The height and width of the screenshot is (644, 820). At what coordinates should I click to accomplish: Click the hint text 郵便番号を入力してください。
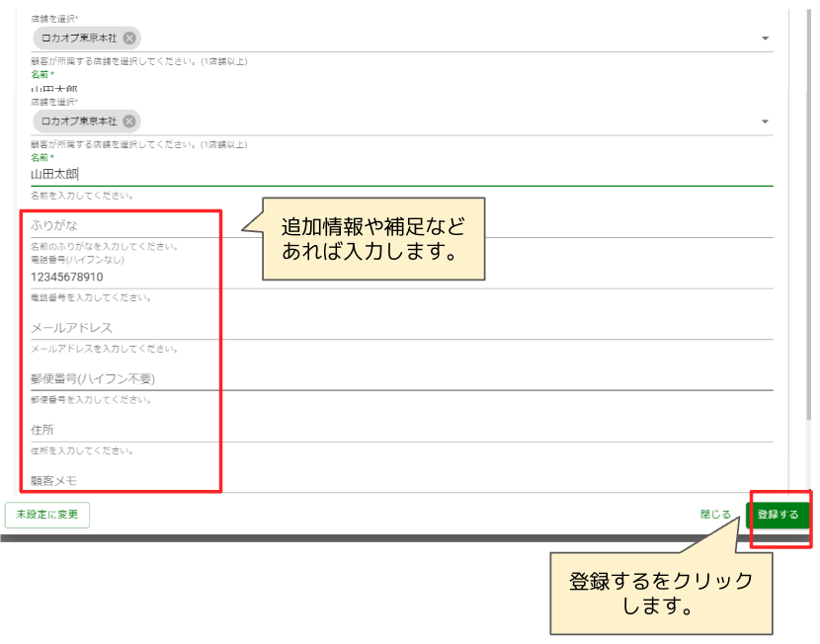[91, 399]
